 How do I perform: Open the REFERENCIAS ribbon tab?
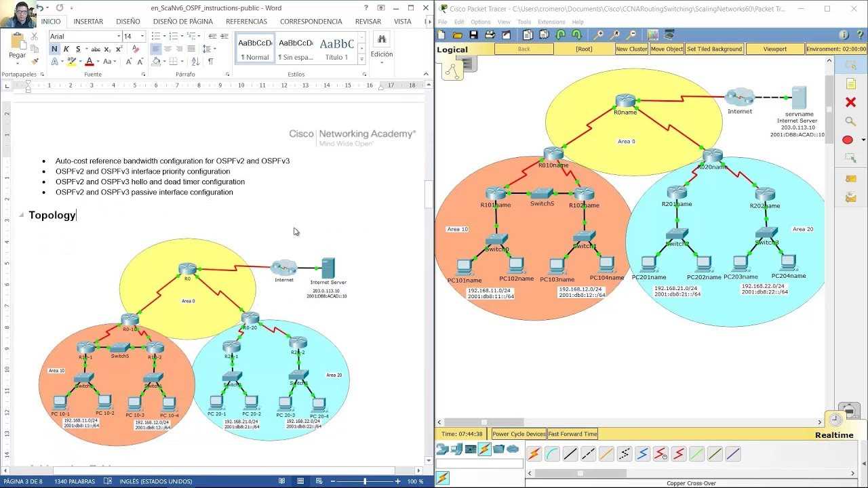(x=246, y=21)
